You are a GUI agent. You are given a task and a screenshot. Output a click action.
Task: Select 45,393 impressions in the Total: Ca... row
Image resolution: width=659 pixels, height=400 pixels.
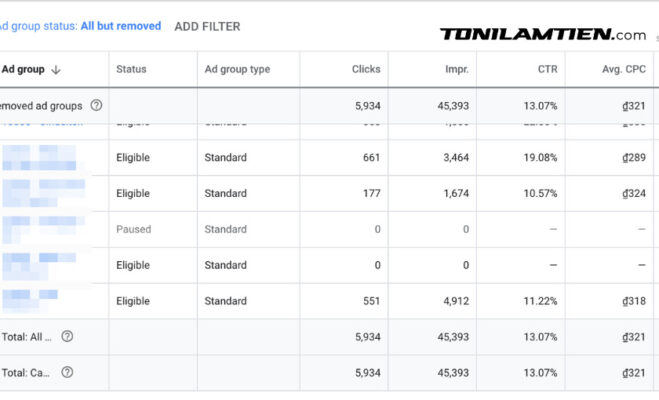pyautogui.click(x=453, y=373)
